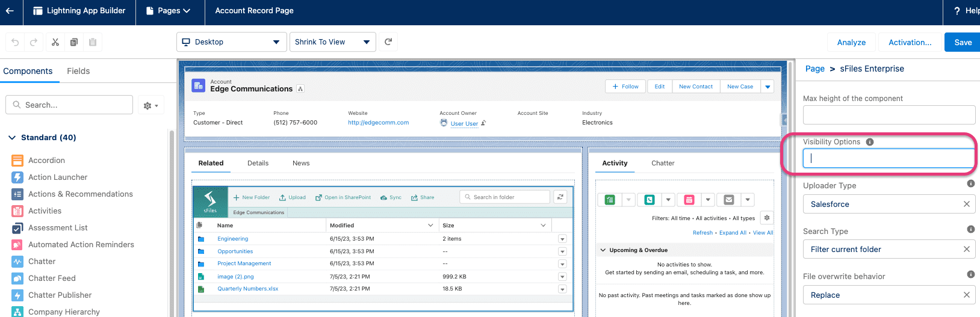The width and height of the screenshot is (980, 317).
Task: Open the Shrink To View dropdown
Action: 332,42
